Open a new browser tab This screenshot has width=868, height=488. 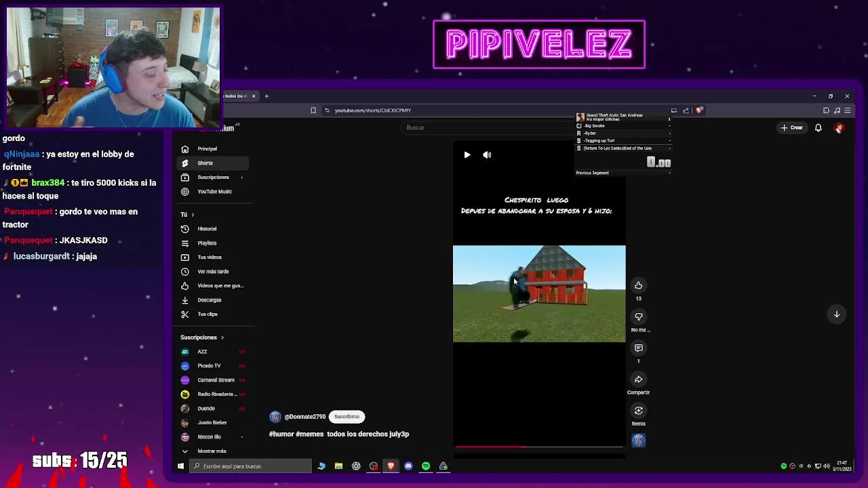(x=267, y=96)
